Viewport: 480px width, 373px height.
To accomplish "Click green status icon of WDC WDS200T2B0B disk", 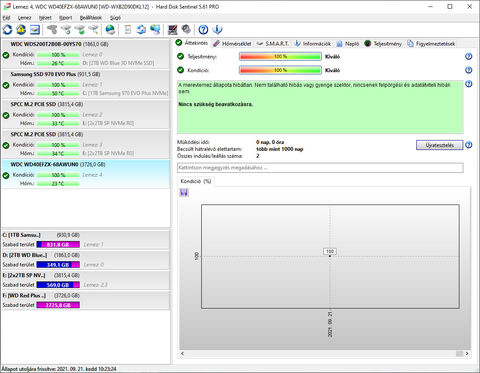I will coord(6,55).
